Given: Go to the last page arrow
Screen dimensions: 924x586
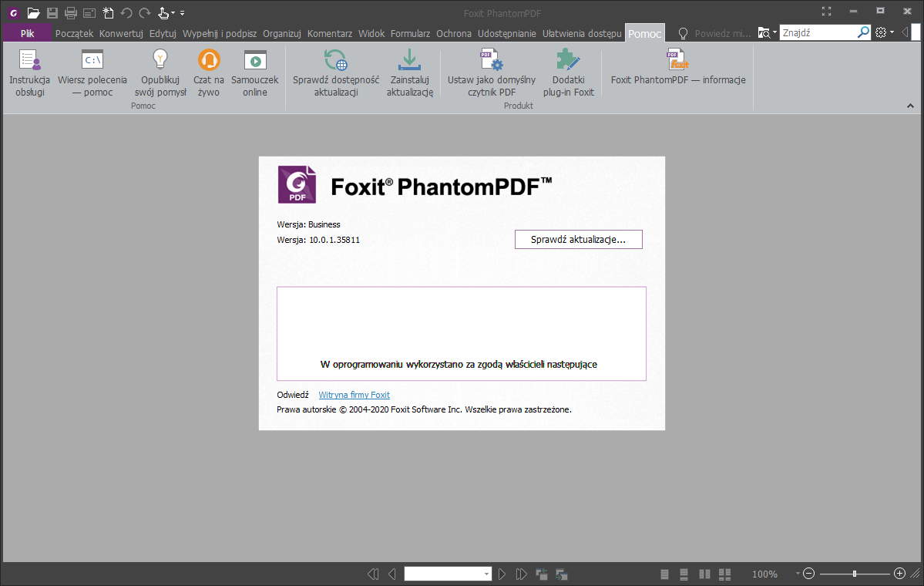Looking at the screenshot, I should click(x=522, y=574).
